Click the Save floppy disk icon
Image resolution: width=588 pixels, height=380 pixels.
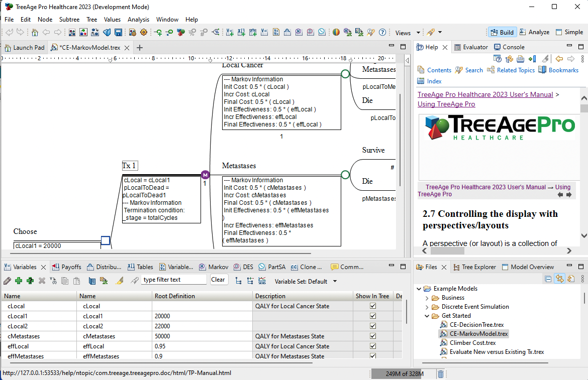pos(118,33)
